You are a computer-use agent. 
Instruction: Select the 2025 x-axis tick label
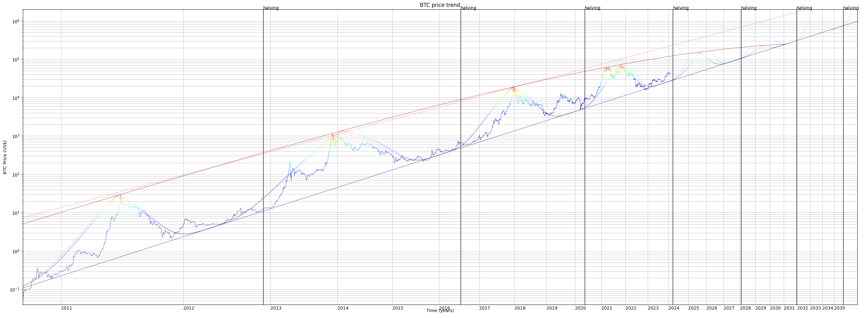point(693,308)
